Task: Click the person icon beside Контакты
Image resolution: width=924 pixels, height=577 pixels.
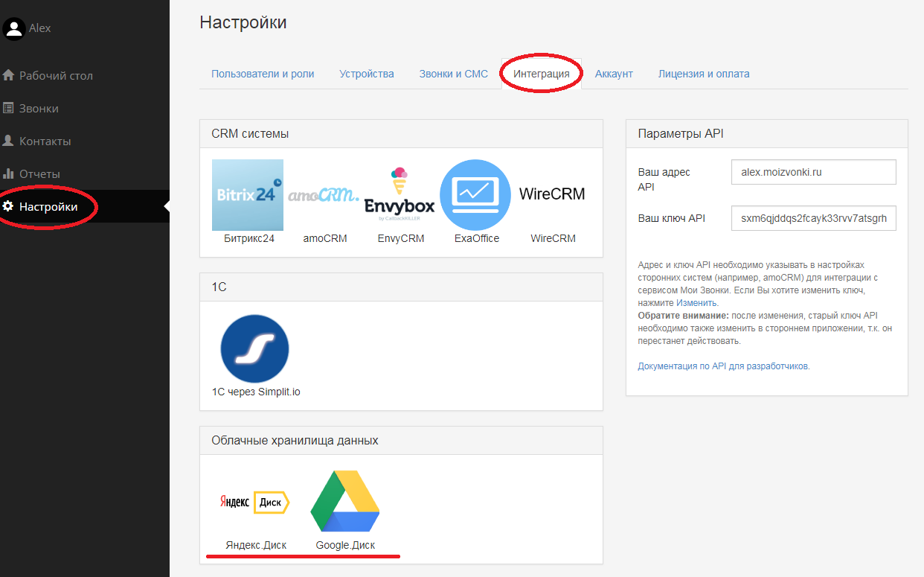Action: (x=9, y=141)
